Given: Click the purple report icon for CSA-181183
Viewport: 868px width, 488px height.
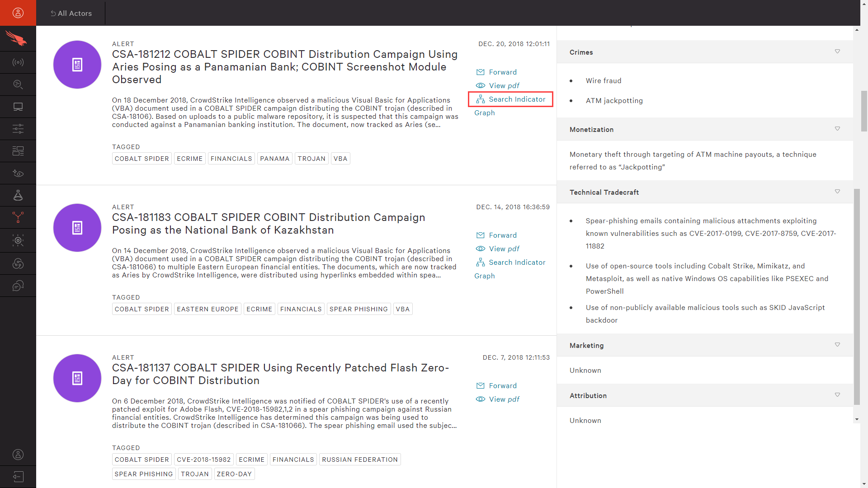Looking at the screenshot, I should pos(77,228).
